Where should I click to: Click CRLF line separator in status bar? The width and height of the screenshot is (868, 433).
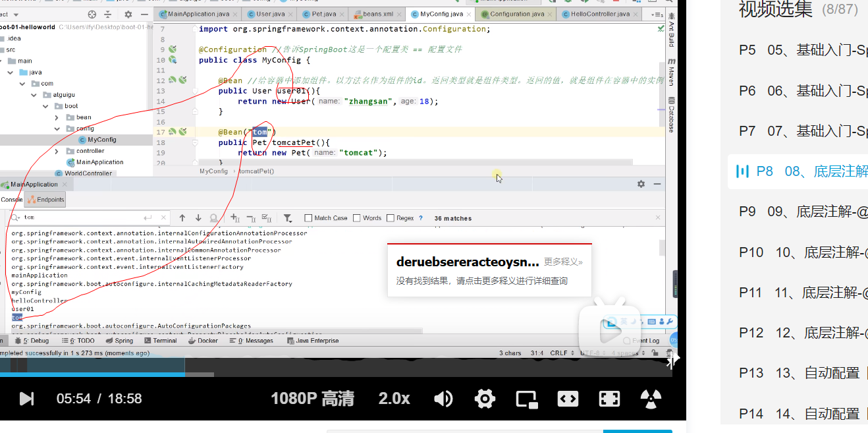pyautogui.click(x=561, y=353)
